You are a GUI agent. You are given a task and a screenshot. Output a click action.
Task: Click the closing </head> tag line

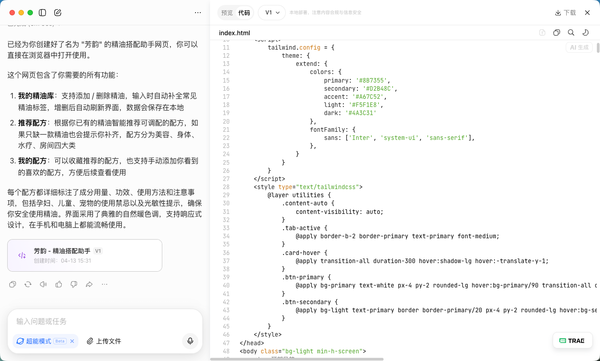(252, 343)
